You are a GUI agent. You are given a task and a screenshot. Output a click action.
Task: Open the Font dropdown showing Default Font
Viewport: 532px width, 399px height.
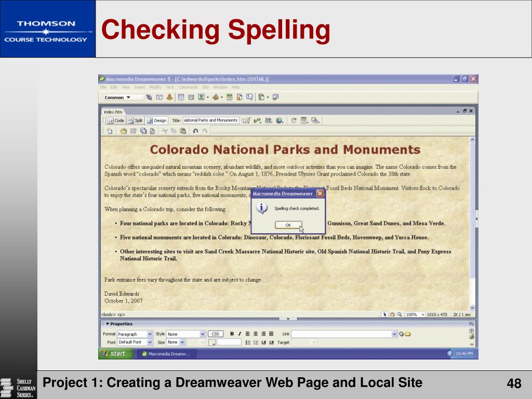coord(135,342)
